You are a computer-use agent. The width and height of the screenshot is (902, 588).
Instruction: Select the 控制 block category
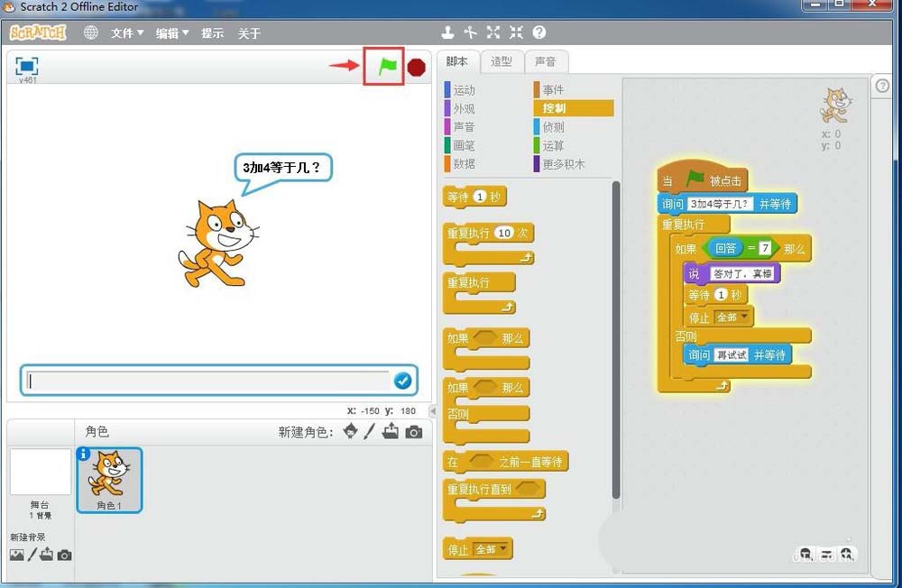(574, 108)
